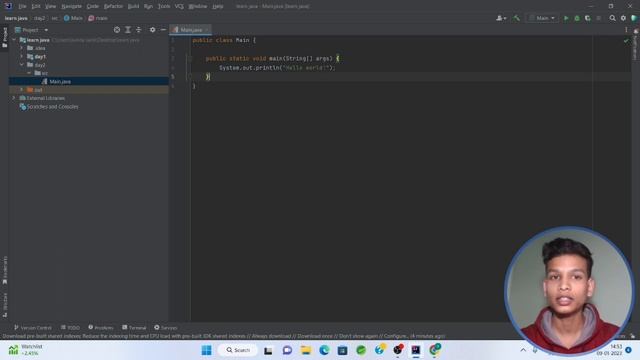Image resolution: width=640 pixels, height=360 pixels.
Task: Expand all nodes in Project panel
Action: tap(128, 30)
